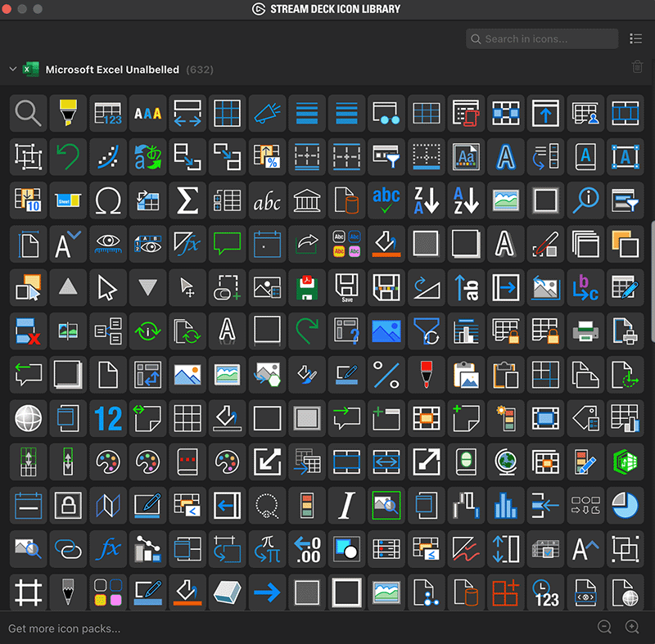655x644 pixels.
Task: Click the Search in icons field
Action: (542, 38)
